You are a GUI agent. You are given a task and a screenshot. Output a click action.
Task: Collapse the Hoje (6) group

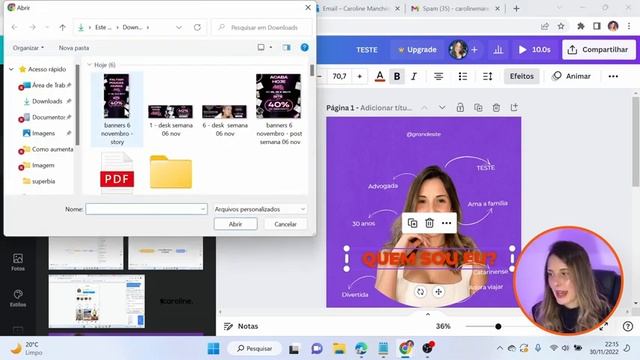(x=89, y=65)
